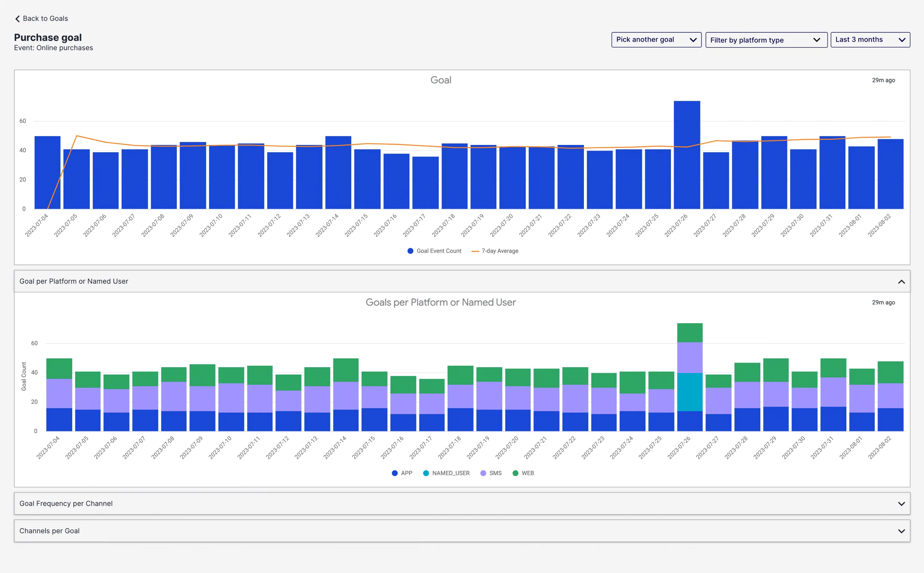Toggle the Goal Event Count legend marker

pos(410,251)
